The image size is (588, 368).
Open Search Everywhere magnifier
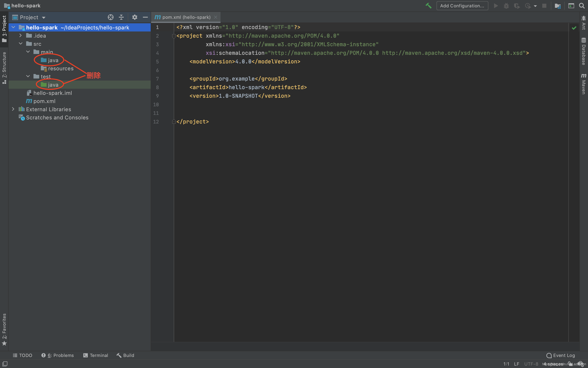582,6
